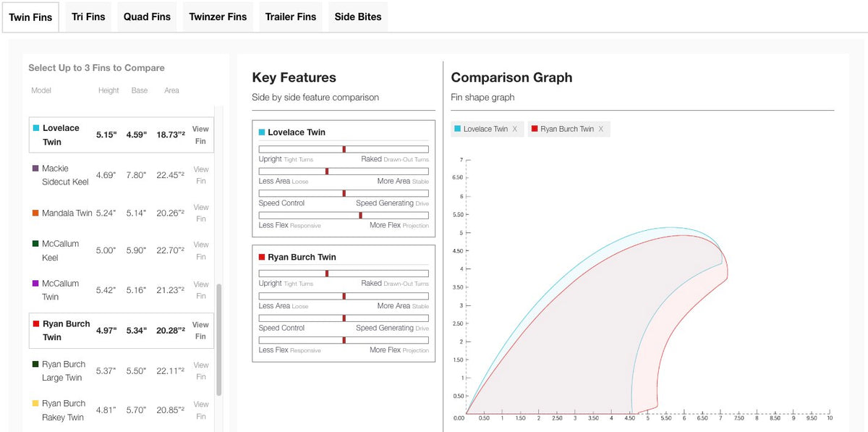The width and height of the screenshot is (868, 432).
Task: Show the Twinzer Fins tab
Action: (x=218, y=17)
